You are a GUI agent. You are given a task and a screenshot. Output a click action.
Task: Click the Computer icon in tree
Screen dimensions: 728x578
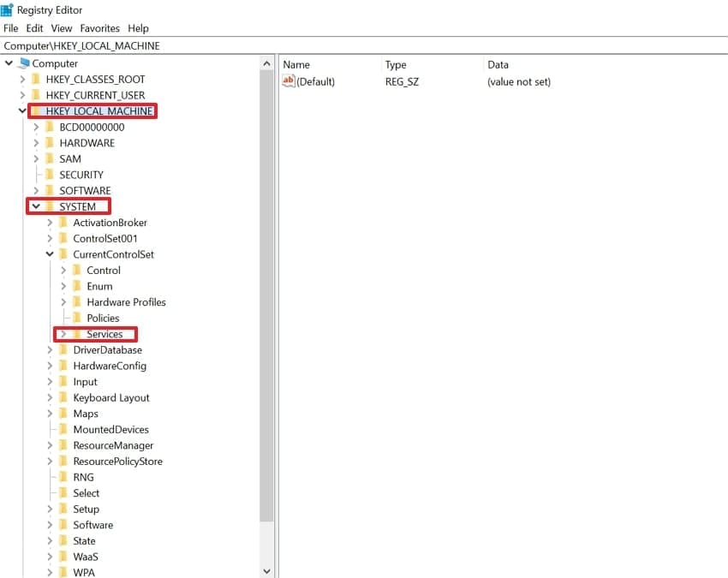pyautogui.click(x=24, y=63)
